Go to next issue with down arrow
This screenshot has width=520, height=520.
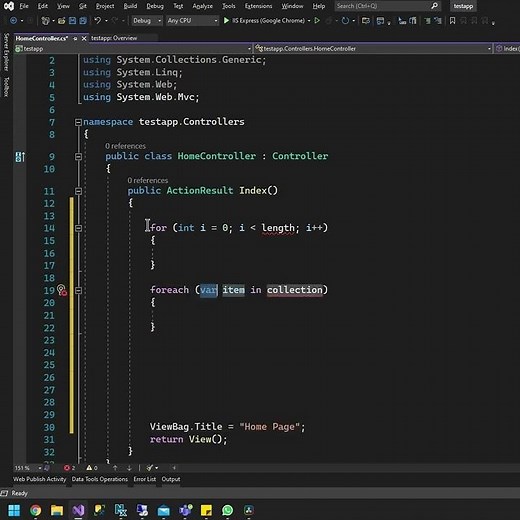click(129, 468)
